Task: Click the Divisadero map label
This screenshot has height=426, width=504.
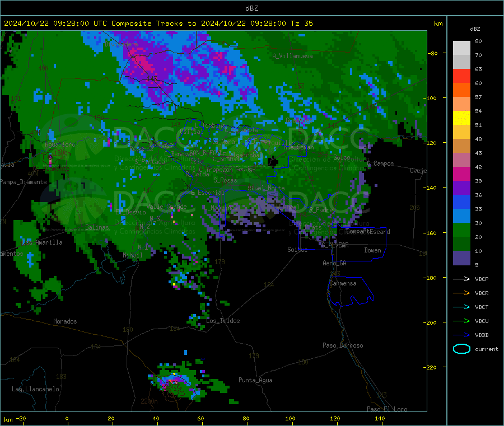Action: (x=121, y=44)
